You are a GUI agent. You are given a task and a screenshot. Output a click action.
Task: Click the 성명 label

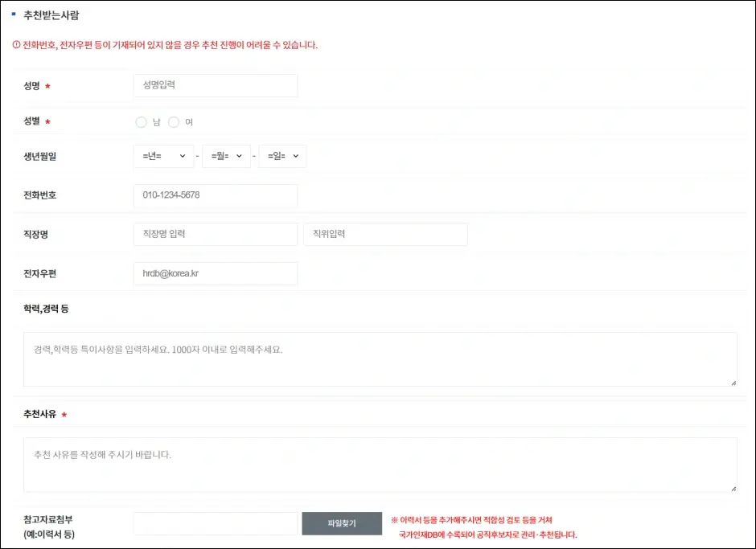tap(32, 86)
